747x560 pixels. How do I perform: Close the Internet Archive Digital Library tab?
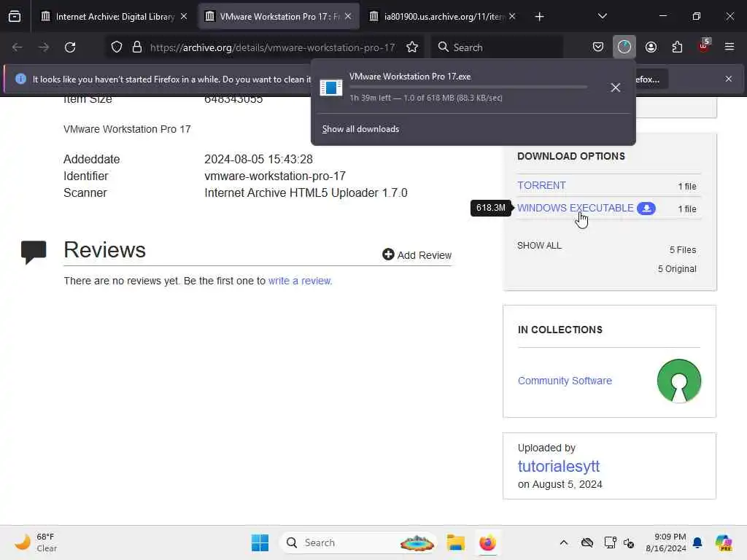(x=184, y=17)
